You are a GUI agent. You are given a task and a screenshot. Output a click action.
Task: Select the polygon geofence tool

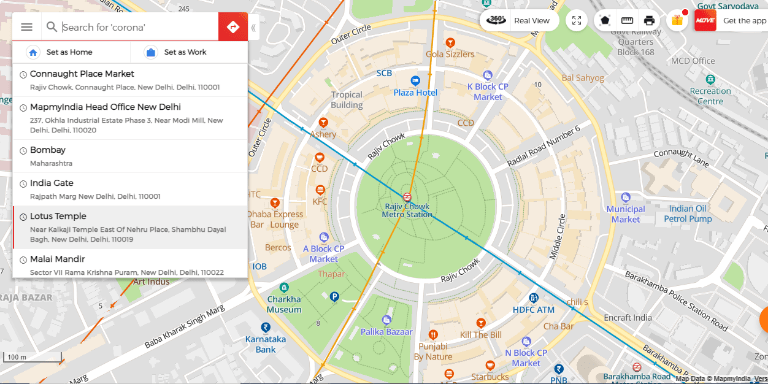click(605, 21)
